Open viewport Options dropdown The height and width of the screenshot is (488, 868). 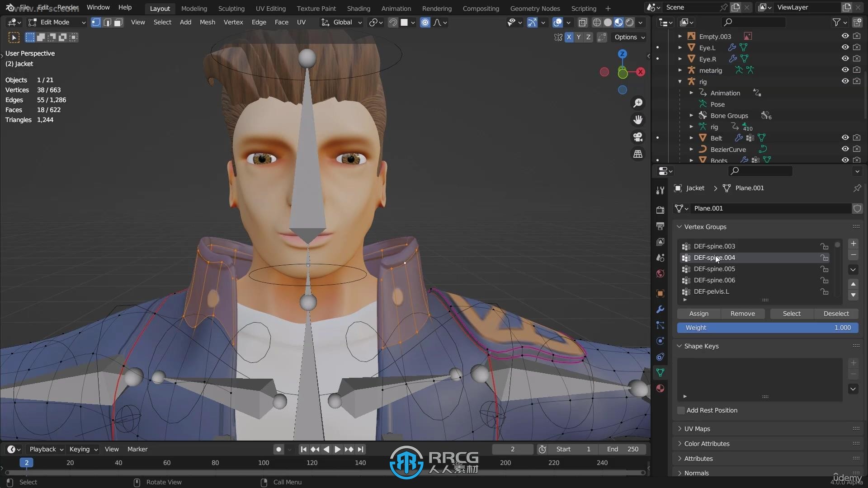629,38
